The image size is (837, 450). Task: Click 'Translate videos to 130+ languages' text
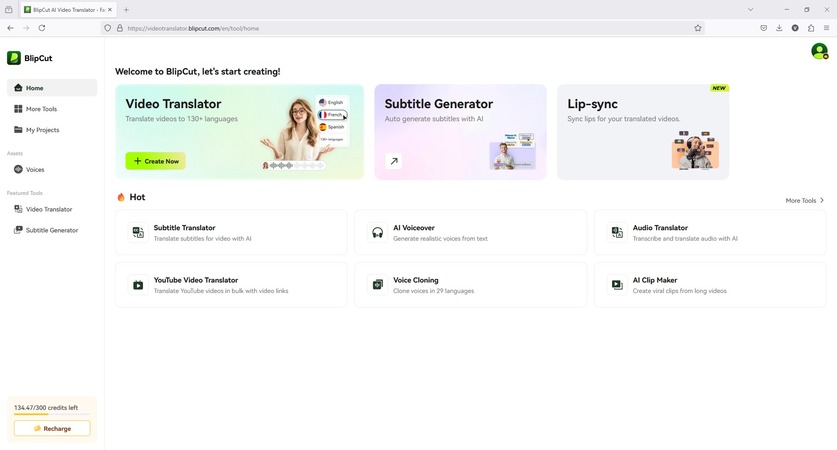[x=181, y=119]
